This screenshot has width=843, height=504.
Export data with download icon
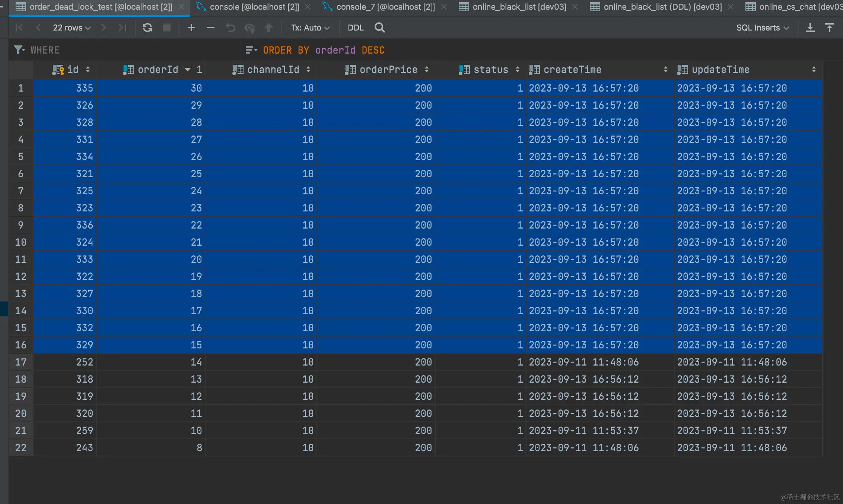pos(810,28)
